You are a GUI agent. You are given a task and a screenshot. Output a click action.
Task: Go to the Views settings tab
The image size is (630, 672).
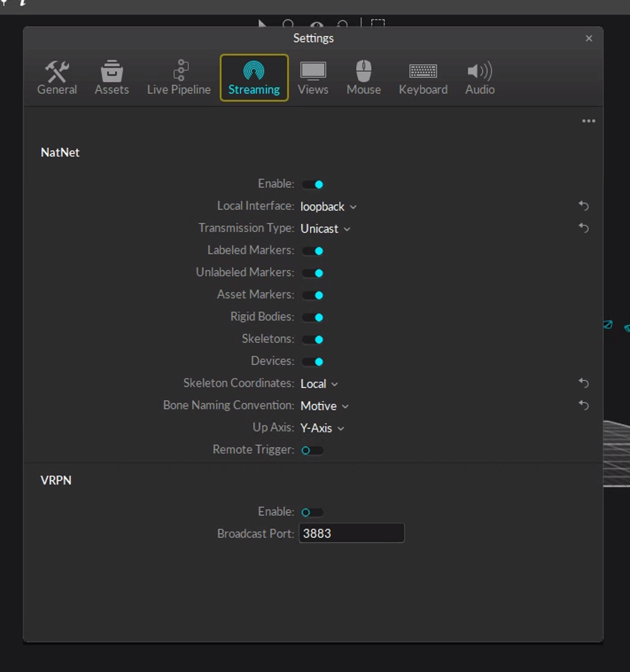coord(313,77)
